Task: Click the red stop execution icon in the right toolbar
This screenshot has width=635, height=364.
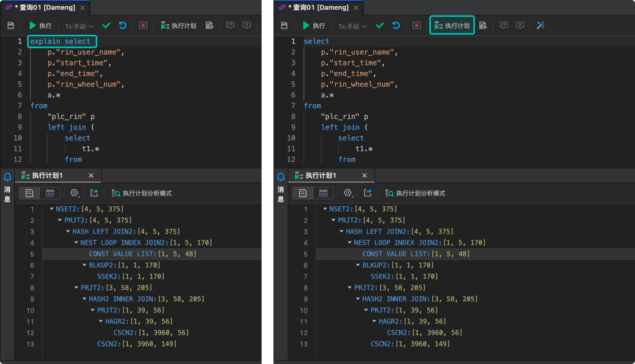Action: point(417,25)
